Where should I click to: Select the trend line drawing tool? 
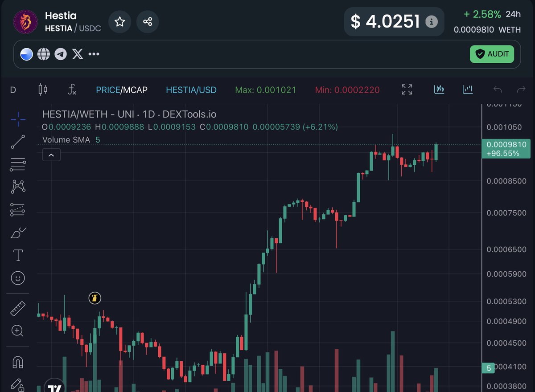(18, 142)
